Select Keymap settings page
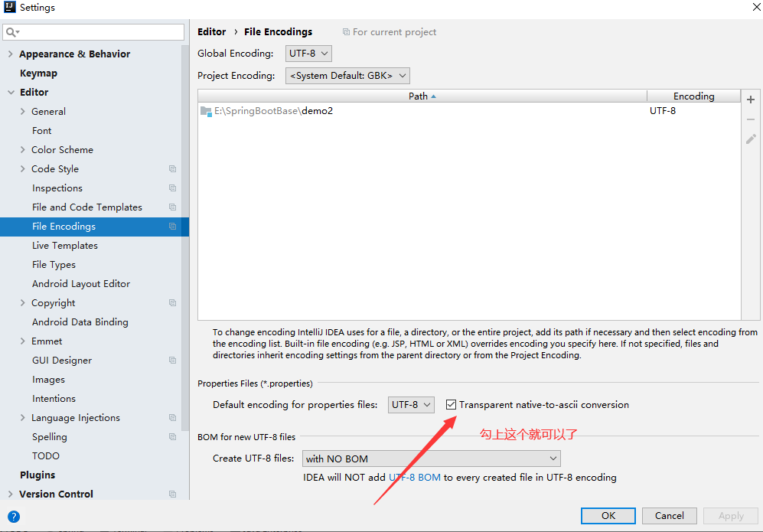This screenshot has height=532, width=763. click(38, 73)
